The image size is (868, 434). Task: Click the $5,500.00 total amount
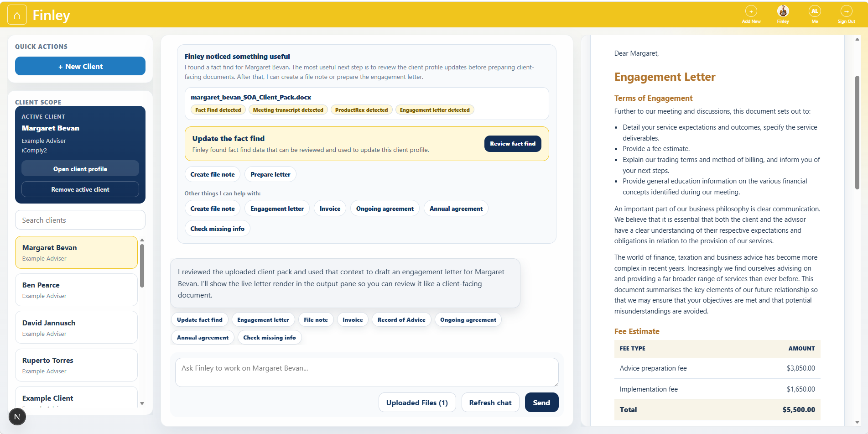799,410
